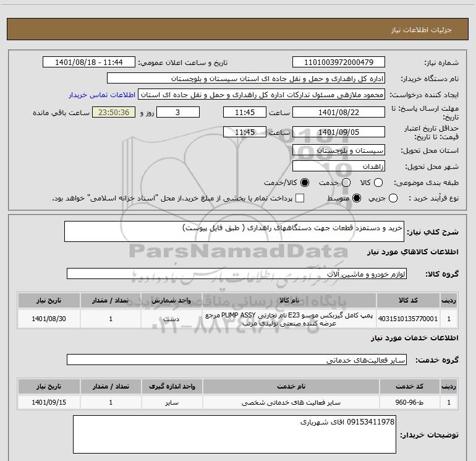Viewport: 476px width, 461px height.
Task: Click the delivery province field سیستان و بلوچستان
Action: 339,150
